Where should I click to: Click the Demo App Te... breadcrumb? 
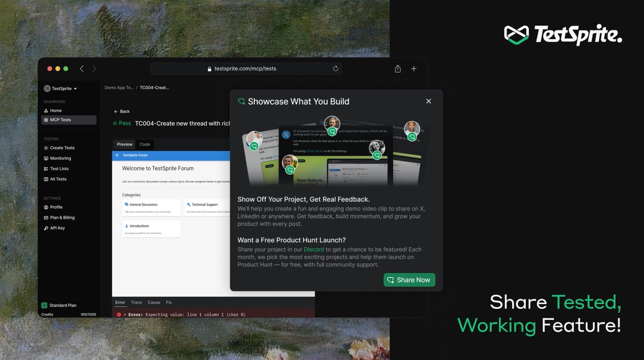pyautogui.click(x=119, y=87)
